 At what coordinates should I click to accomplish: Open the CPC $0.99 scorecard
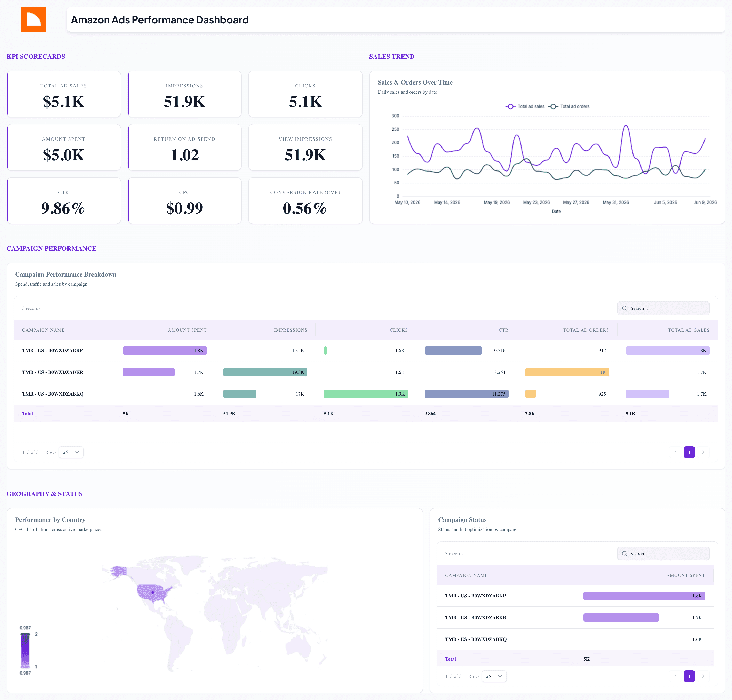point(185,201)
